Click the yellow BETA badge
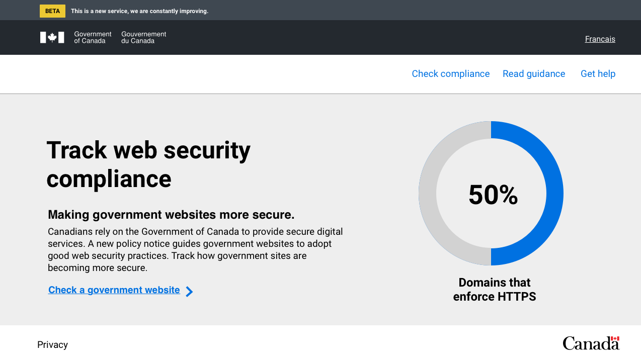 coord(52,11)
